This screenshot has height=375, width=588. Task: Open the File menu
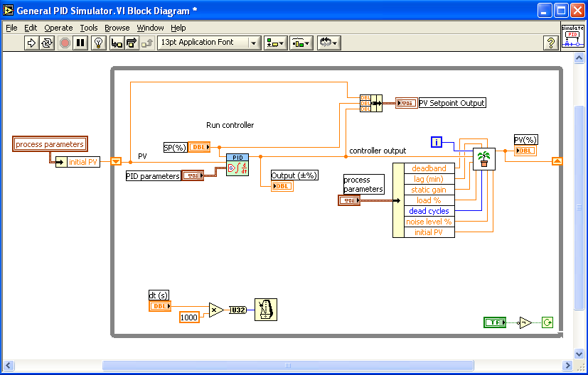11,28
